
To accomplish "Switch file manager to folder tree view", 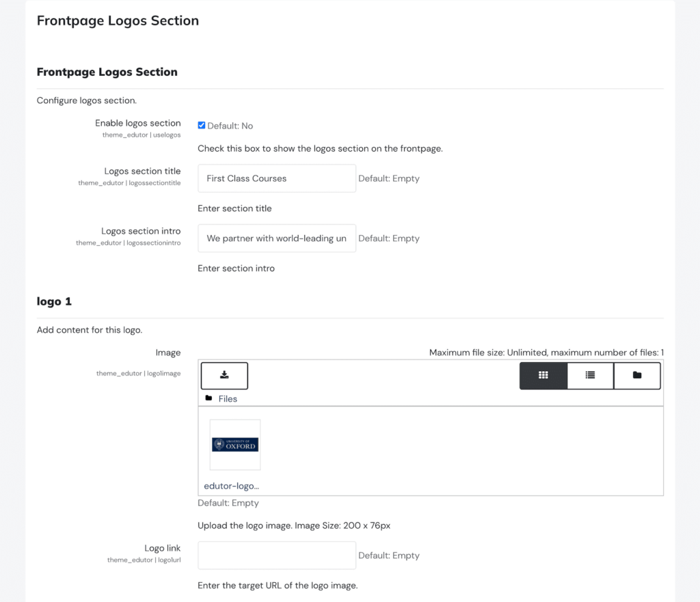I will [x=637, y=375].
